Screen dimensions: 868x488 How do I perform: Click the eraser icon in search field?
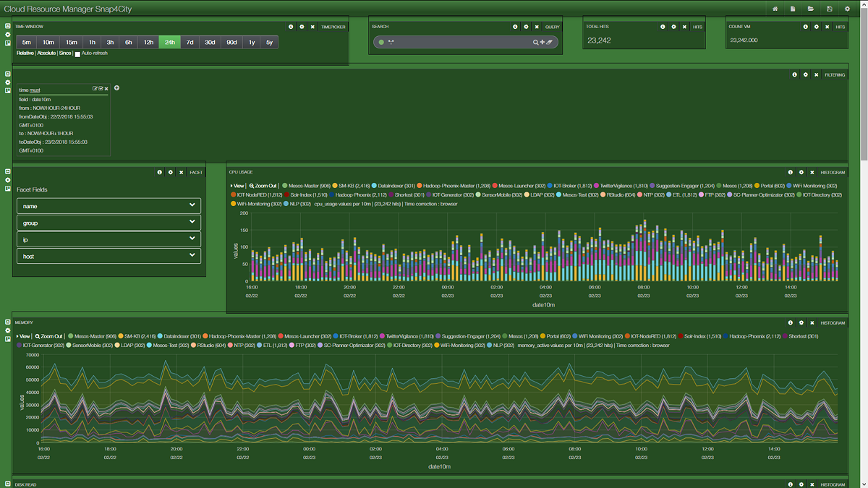(x=549, y=43)
